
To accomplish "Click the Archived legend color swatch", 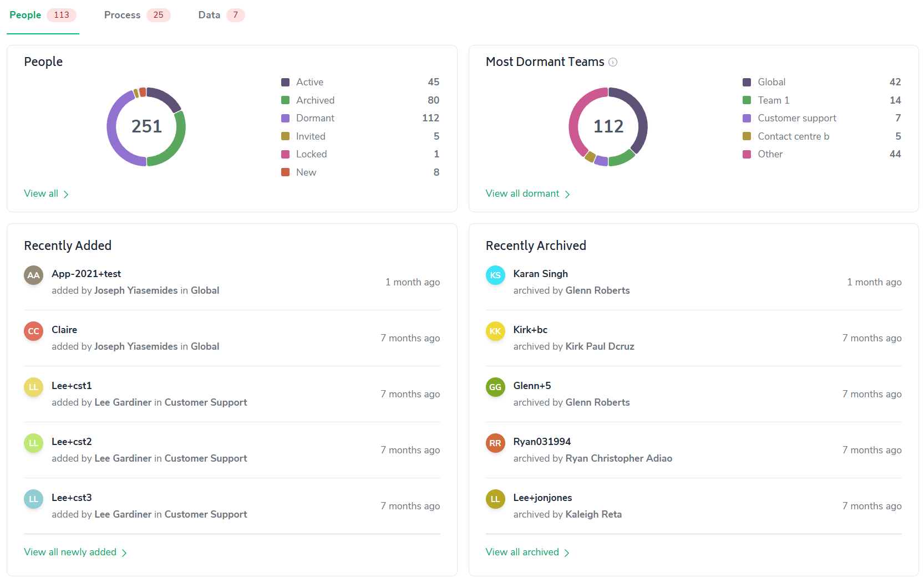I will point(286,100).
